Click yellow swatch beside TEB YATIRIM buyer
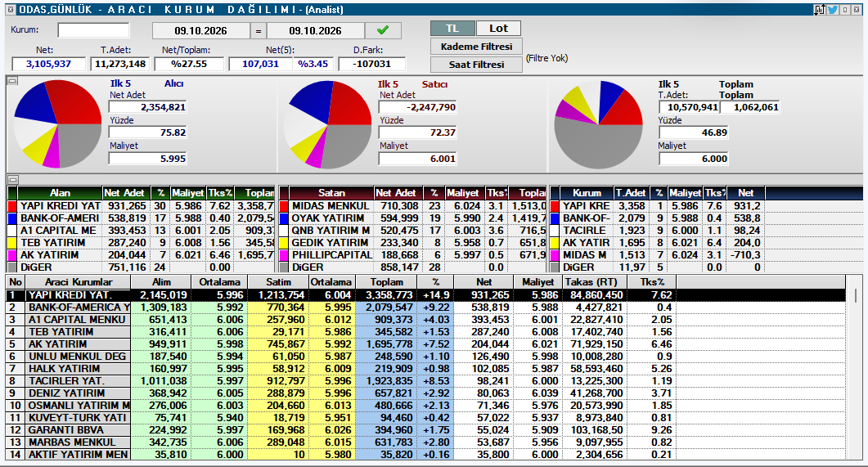Viewport: 868px width, 467px height. click(x=12, y=242)
